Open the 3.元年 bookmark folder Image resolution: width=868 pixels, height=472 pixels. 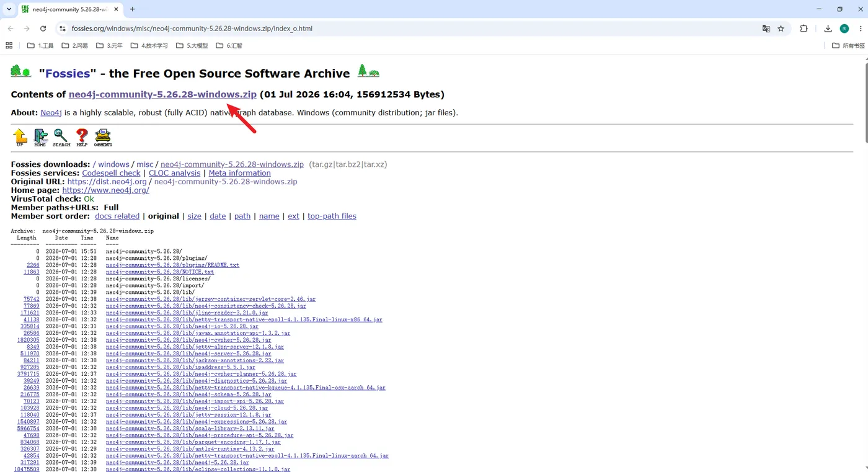pyautogui.click(x=109, y=45)
